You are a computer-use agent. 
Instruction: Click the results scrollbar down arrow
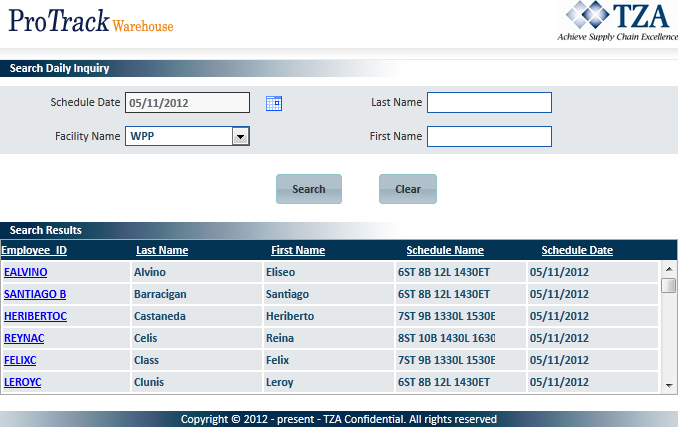click(x=669, y=385)
